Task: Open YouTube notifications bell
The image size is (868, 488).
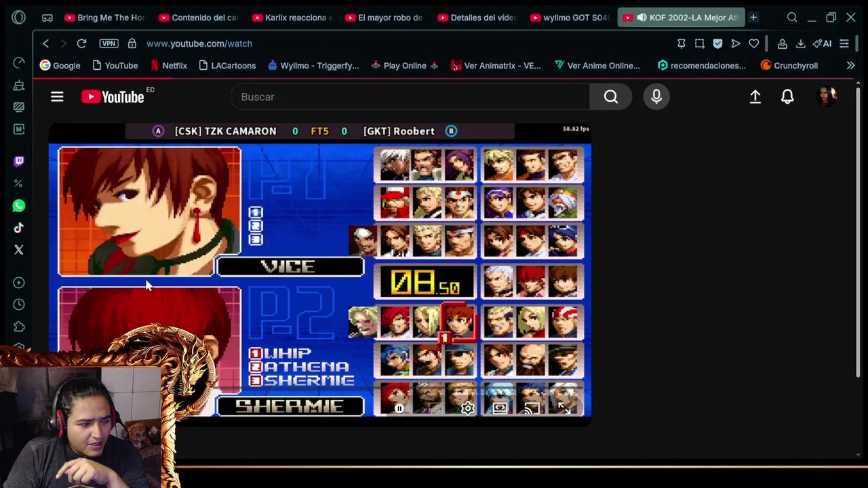Action: click(787, 97)
